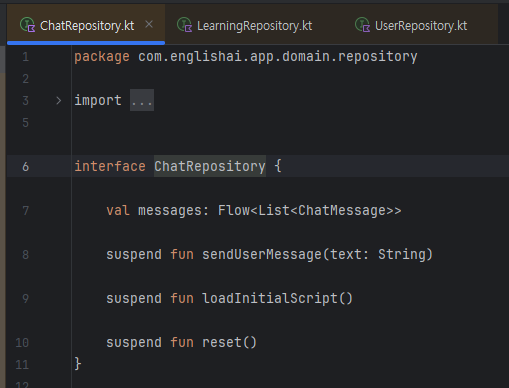Click the loadInitialScript function name

click(270, 298)
